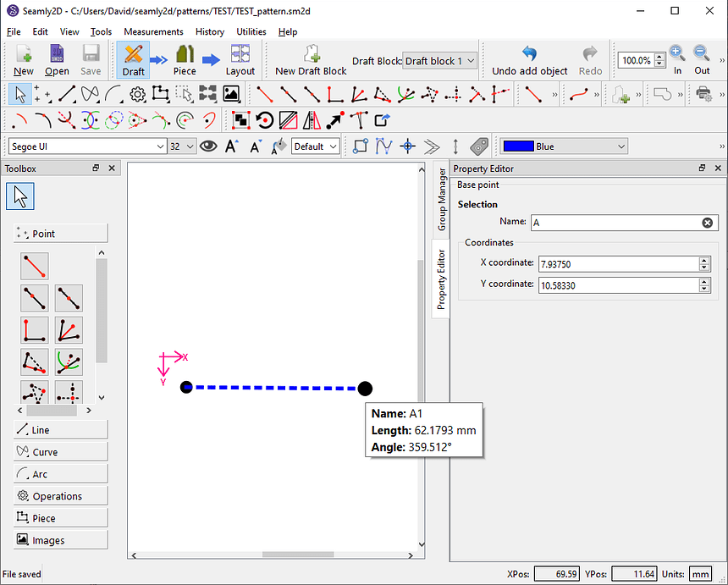Open Layout mode from toolbar
The height and width of the screenshot is (585, 728).
click(x=240, y=59)
